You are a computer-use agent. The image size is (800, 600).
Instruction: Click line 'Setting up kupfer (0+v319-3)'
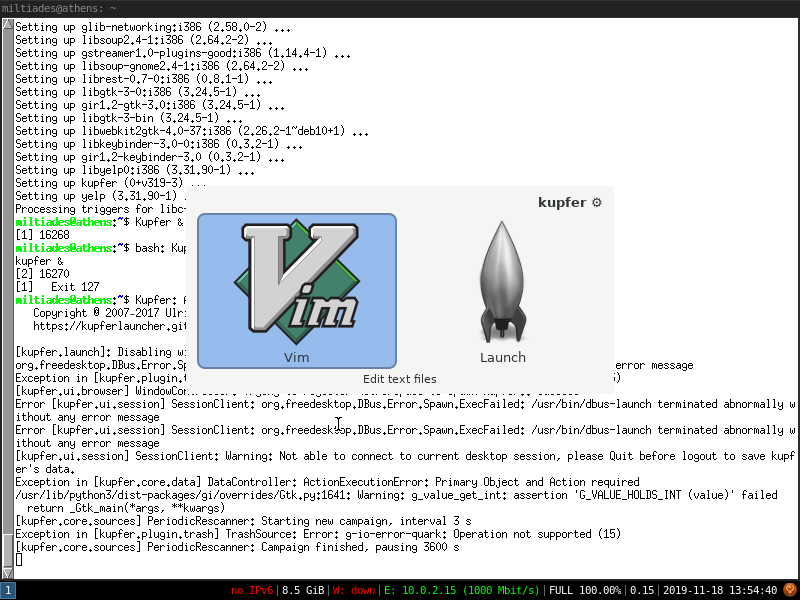111,183
